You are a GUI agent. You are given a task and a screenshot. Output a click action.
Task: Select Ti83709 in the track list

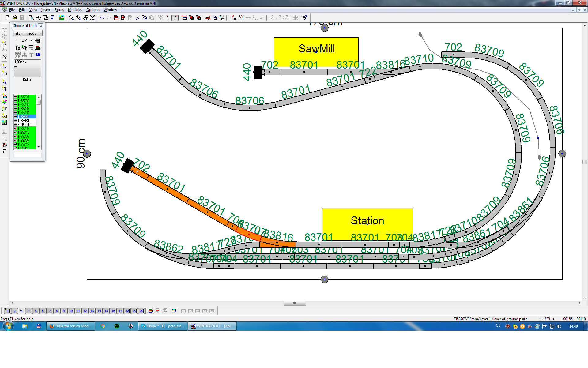[x=24, y=129]
